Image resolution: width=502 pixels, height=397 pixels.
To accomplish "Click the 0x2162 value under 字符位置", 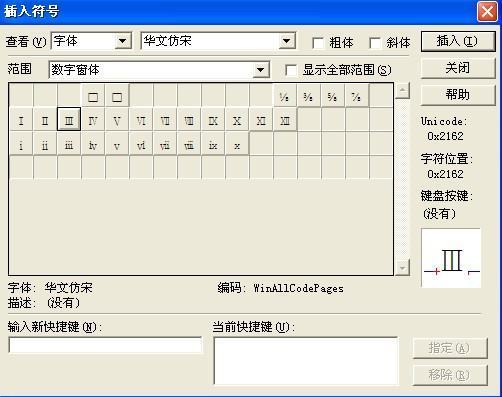I will coord(445,174).
